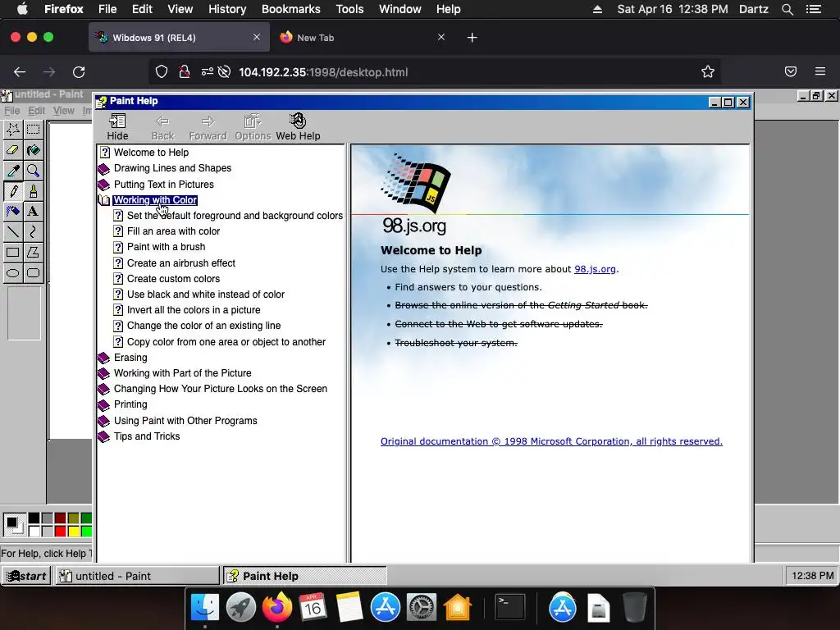
Task: Select the Text tool in Paint
Action: point(33,211)
